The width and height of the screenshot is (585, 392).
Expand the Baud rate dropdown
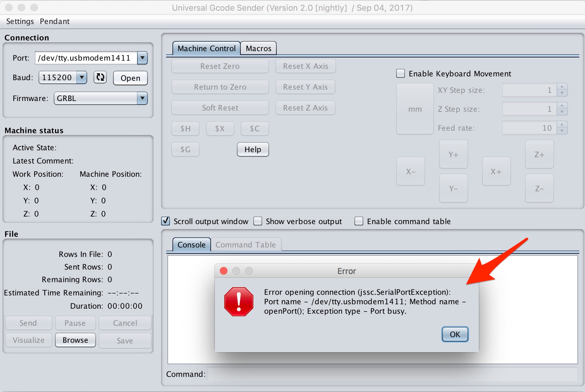coord(82,77)
